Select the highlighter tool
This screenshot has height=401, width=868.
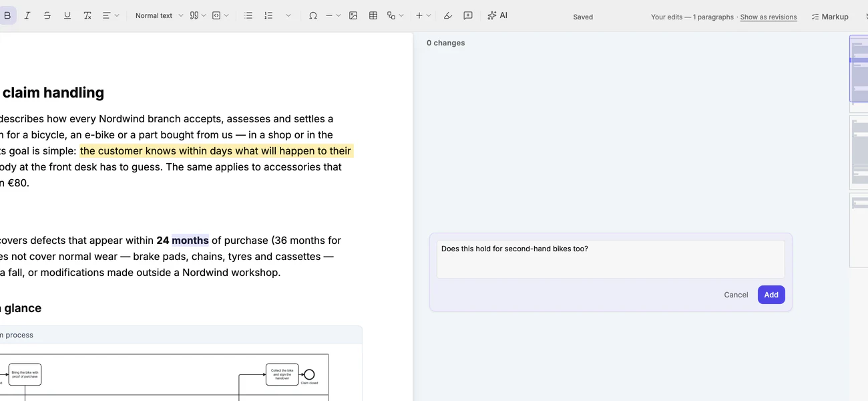[448, 15]
